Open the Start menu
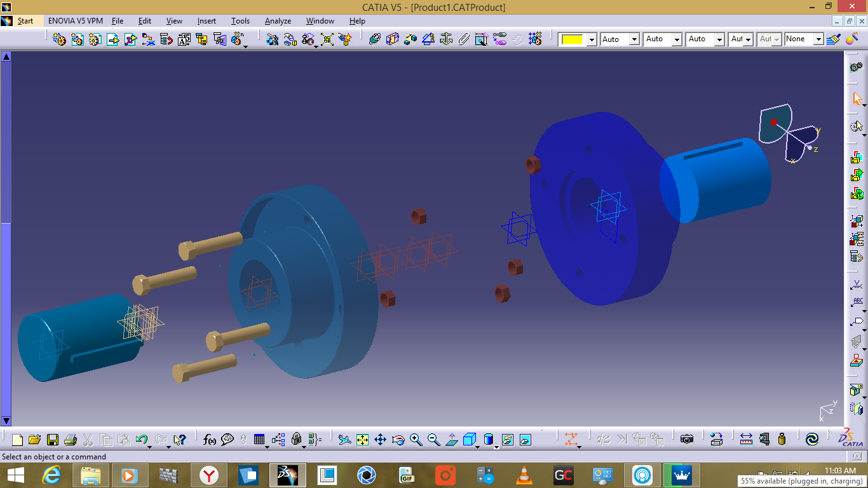Viewport: 868px width, 488px height. tap(25, 21)
